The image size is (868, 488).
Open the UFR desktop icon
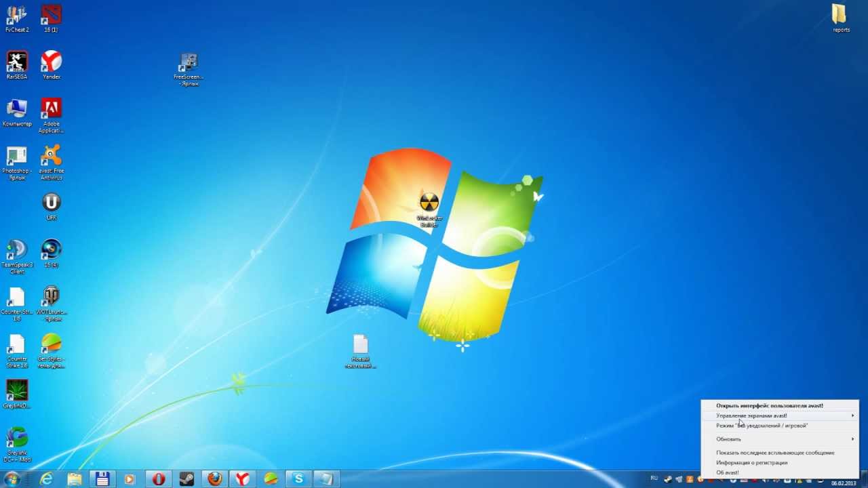coord(51,207)
